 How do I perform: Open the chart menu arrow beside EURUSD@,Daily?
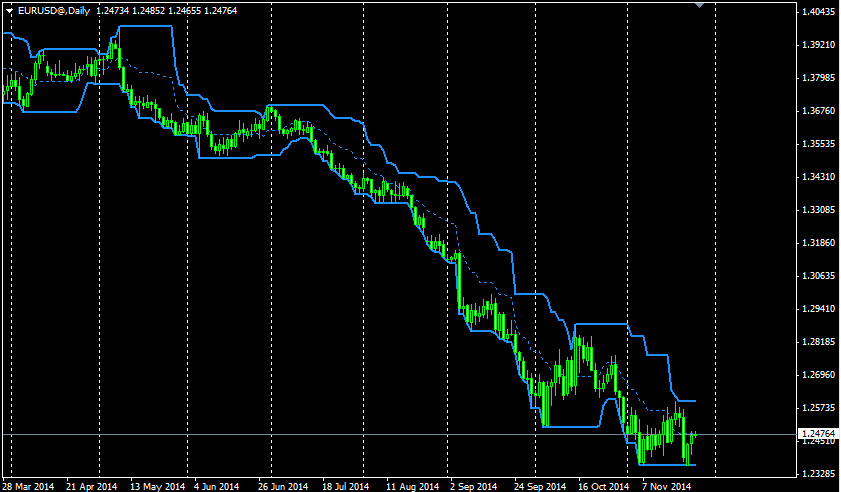pos(9,11)
